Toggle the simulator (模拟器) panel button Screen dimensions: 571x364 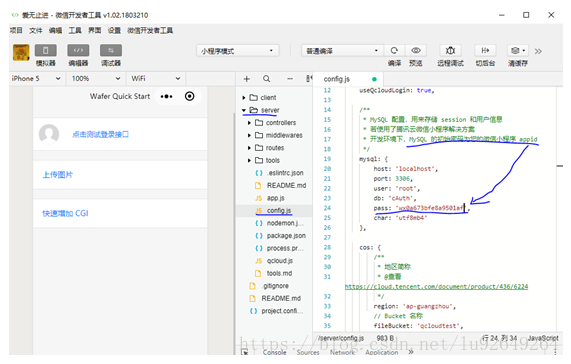tap(46, 50)
